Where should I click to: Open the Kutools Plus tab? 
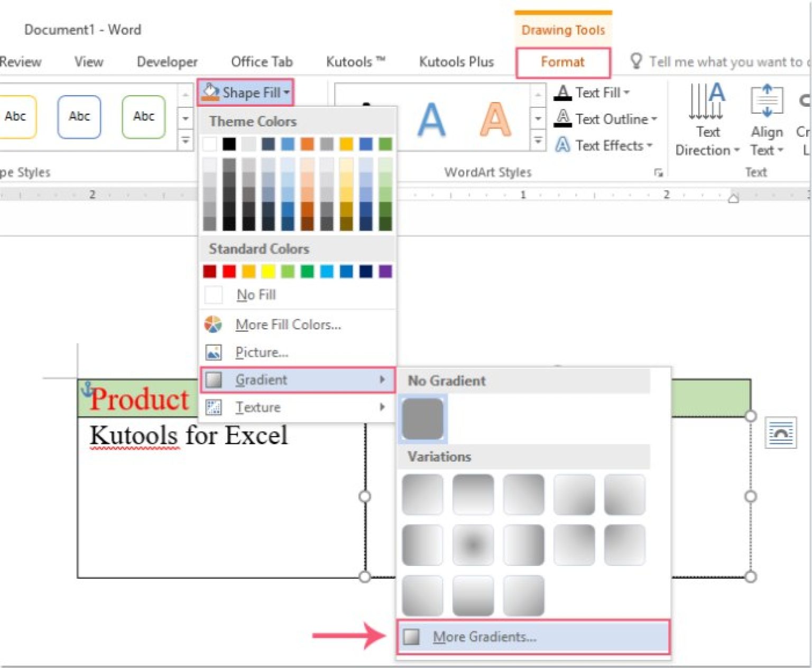click(x=456, y=62)
